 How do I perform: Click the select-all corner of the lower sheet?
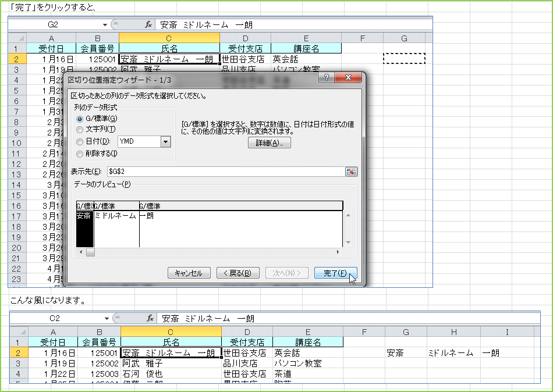click(x=19, y=332)
